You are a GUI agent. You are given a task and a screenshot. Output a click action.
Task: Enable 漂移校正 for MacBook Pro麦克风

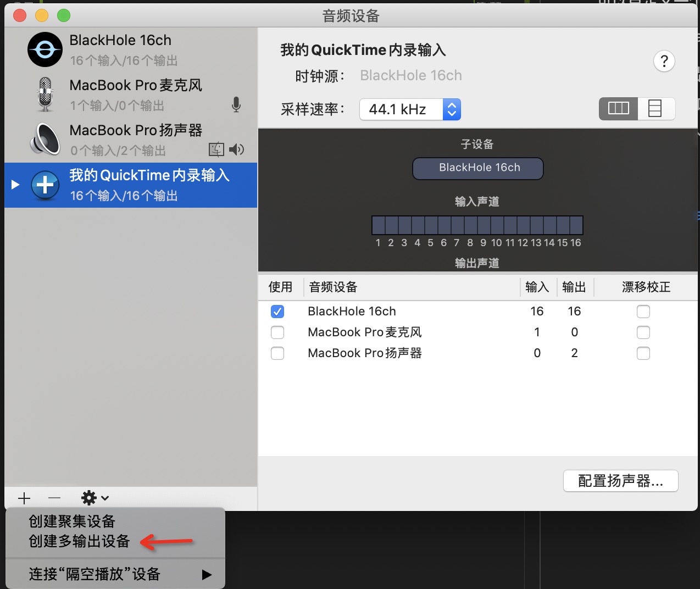pyautogui.click(x=643, y=332)
